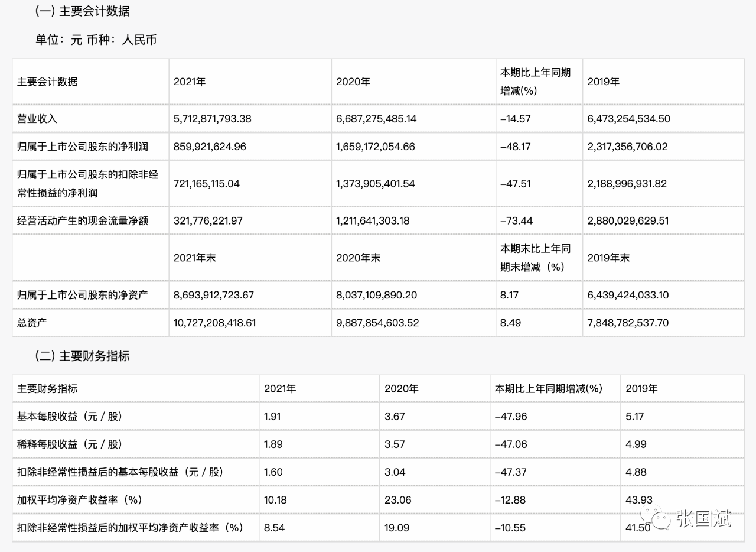Click the 加权平均净资产收益率 (%) row label
The width and height of the screenshot is (756, 552).
80,499
